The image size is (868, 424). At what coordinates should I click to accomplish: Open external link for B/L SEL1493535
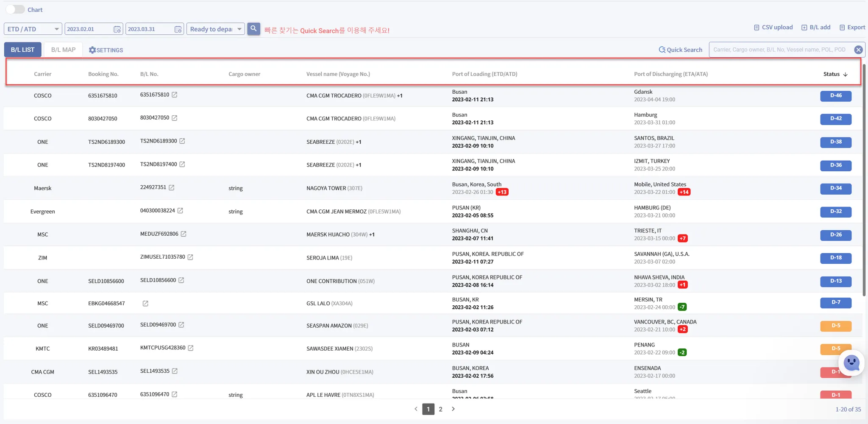click(175, 371)
